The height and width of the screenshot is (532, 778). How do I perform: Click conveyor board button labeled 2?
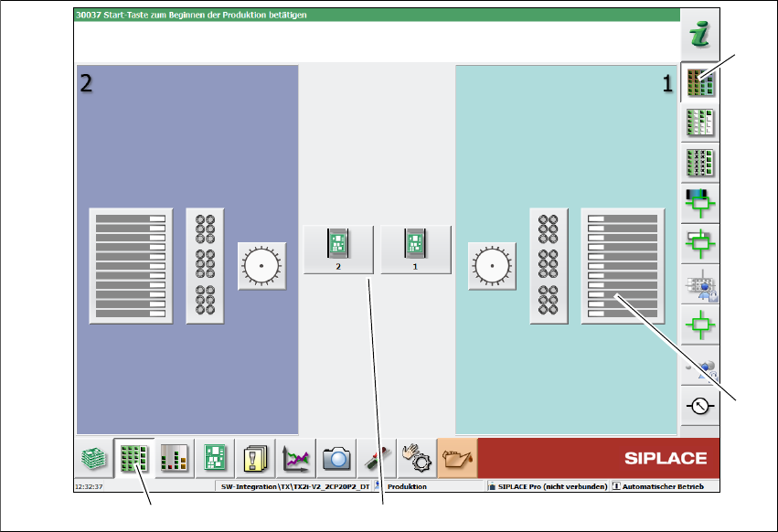[338, 250]
